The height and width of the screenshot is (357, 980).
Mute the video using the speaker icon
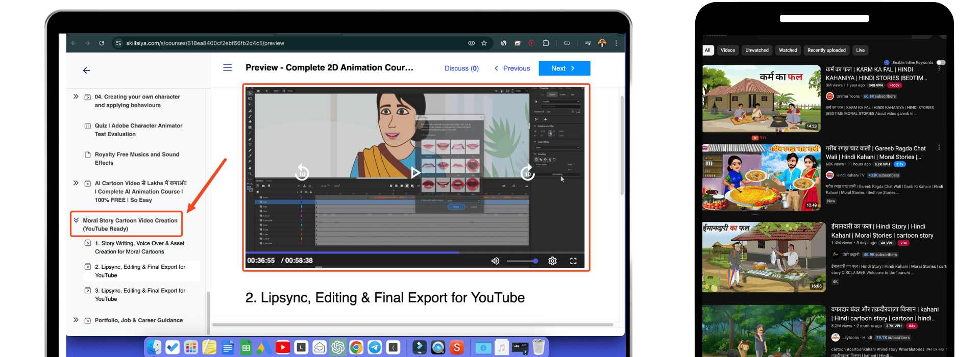tap(495, 261)
